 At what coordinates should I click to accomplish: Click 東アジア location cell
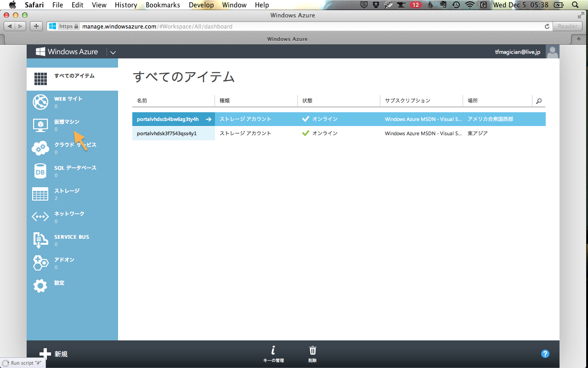[x=478, y=133]
